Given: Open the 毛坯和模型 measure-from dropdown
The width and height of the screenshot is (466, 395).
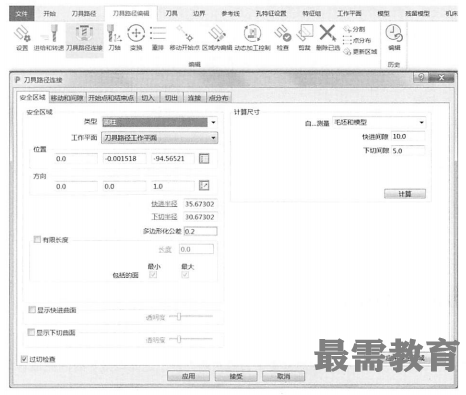Looking at the screenshot, I should [x=379, y=122].
